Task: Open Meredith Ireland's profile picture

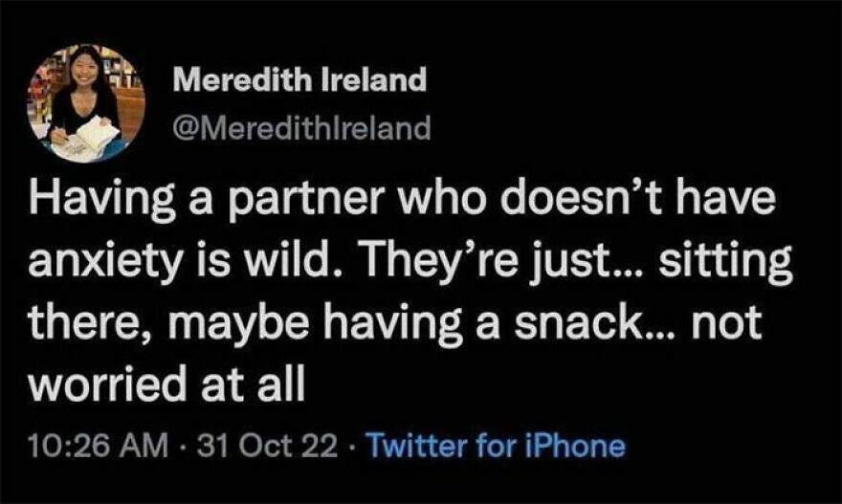Action: 87,102
